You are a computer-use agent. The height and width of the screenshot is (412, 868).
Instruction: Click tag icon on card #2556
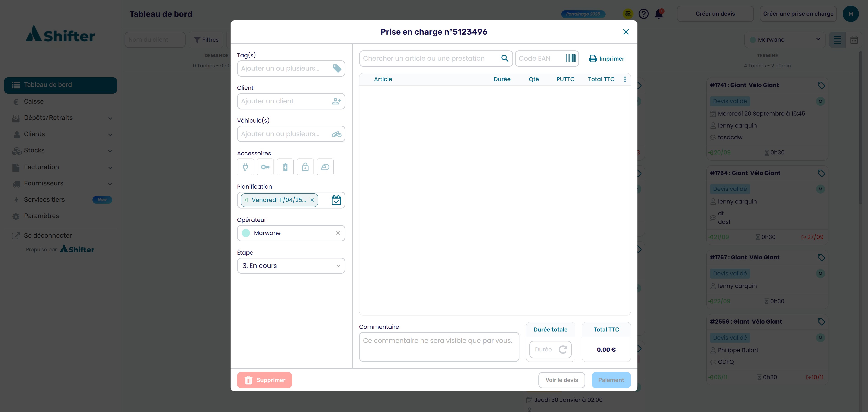click(x=821, y=322)
